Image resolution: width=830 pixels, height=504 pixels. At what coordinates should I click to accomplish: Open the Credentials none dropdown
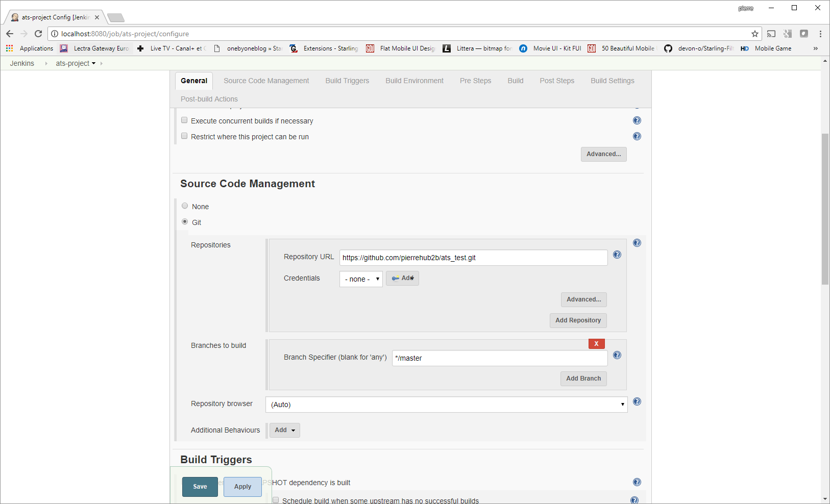pos(361,279)
